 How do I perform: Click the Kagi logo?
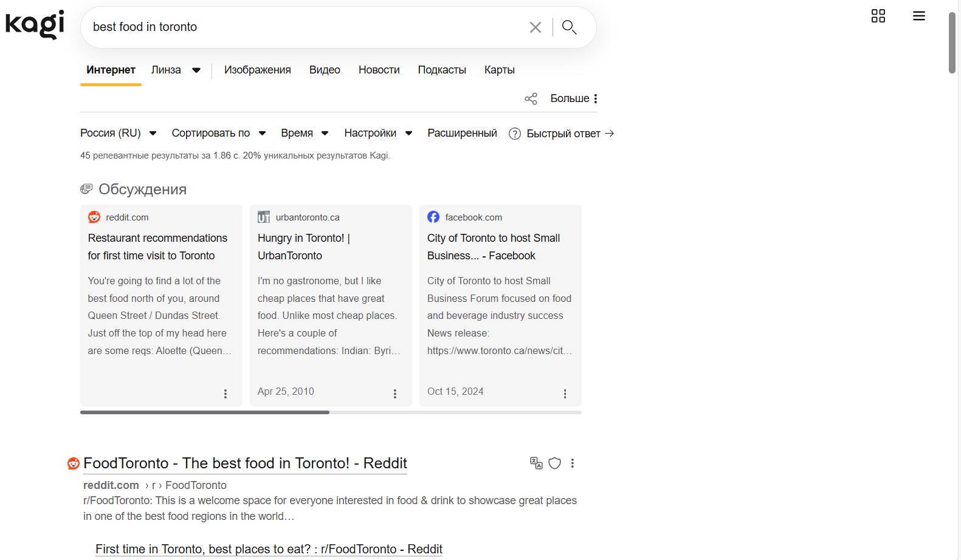tap(35, 25)
